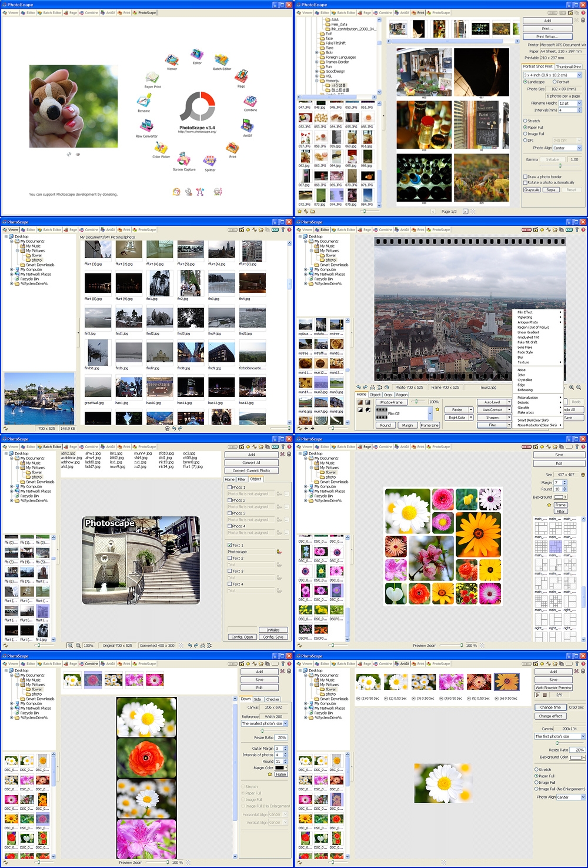The height and width of the screenshot is (868, 588).
Task: Click the zoom out magnifier in the Editor window
Action: tap(579, 388)
